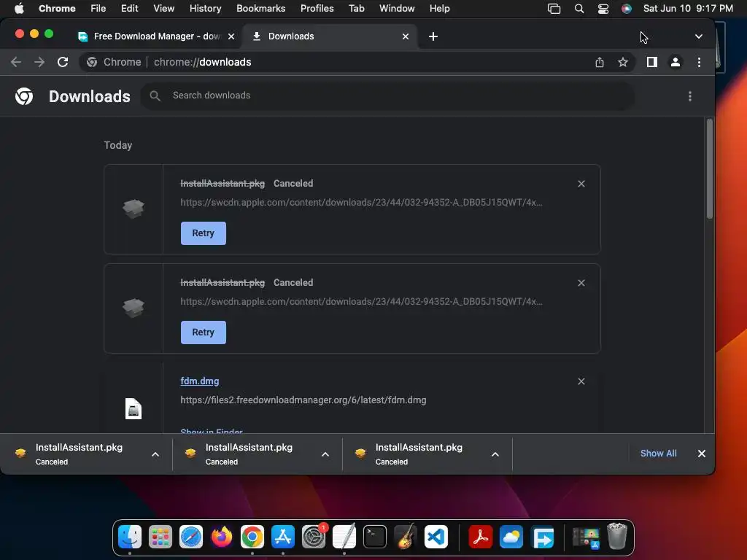The height and width of the screenshot is (560, 747).
Task: Open Control Center in menu bar
Action: (603, 9)
